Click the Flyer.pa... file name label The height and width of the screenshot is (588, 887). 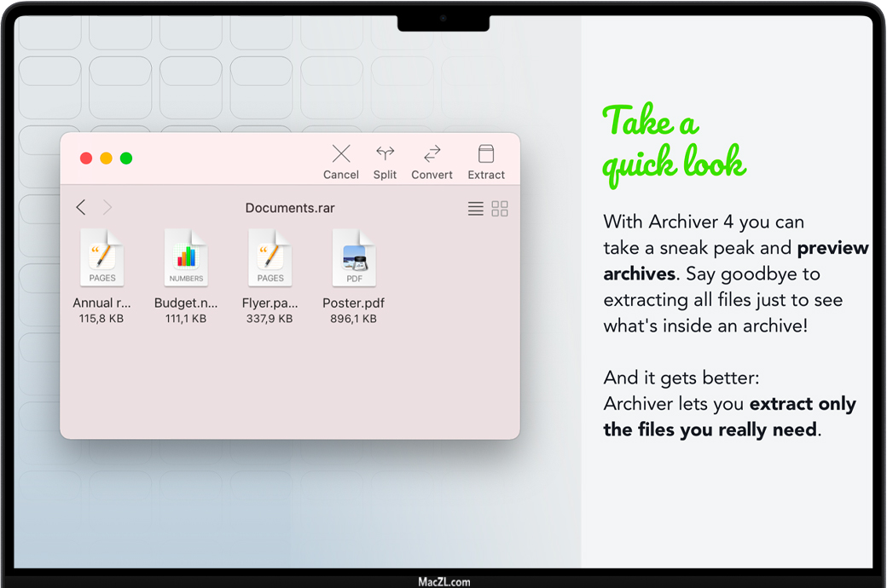click(x=270, y=303)
